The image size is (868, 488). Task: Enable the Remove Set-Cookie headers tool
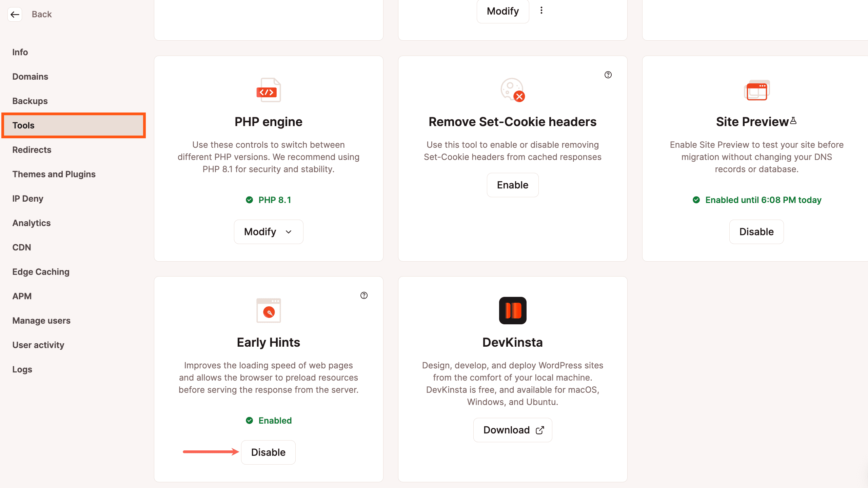tap(513, 185)
